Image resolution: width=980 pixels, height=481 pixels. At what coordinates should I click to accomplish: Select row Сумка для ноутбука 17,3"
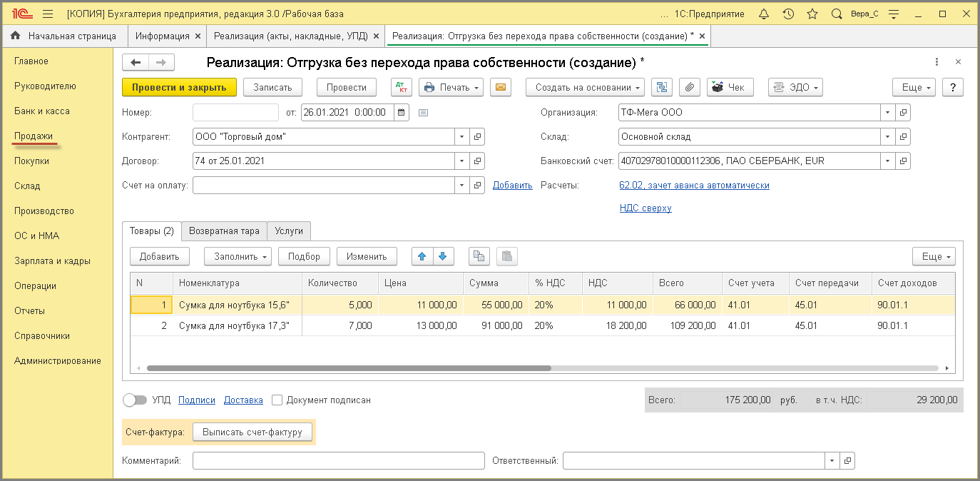(x=543, y=325)
